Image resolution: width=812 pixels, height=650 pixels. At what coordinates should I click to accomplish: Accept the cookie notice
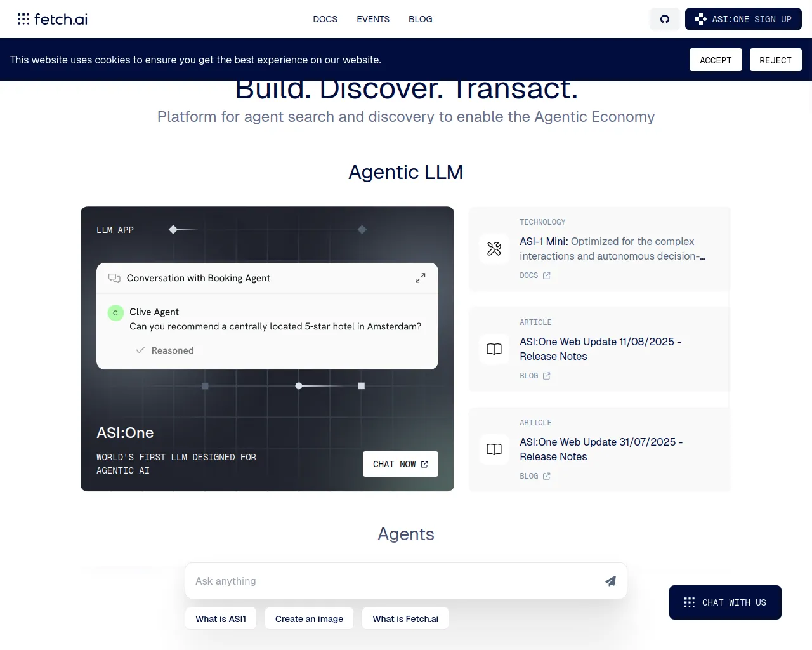point(716,60)
